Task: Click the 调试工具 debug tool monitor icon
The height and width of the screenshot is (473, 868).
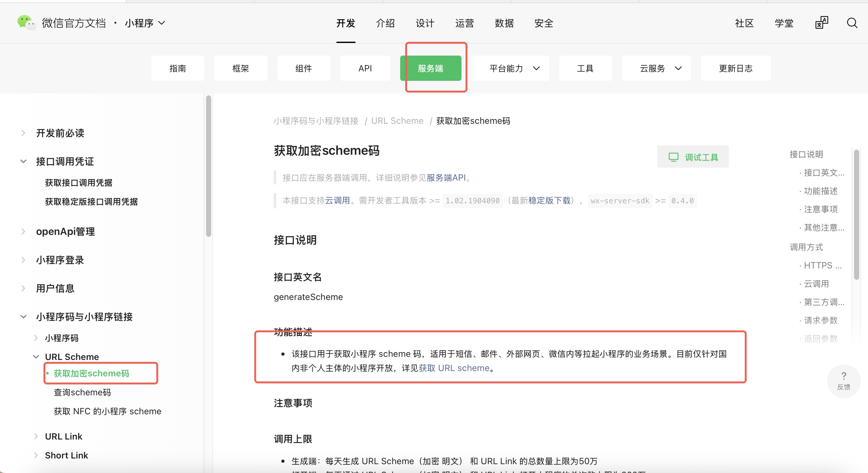Action: (x=673, y=157)
